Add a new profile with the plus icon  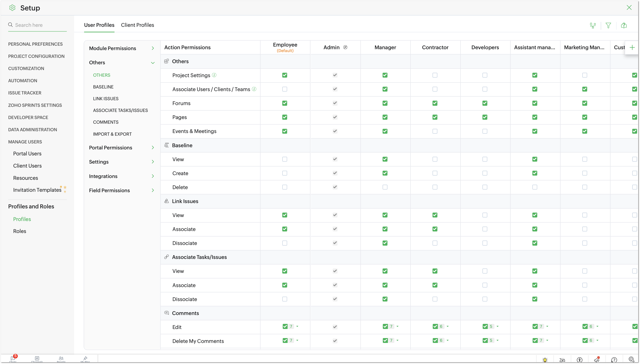tap(632, 47)
